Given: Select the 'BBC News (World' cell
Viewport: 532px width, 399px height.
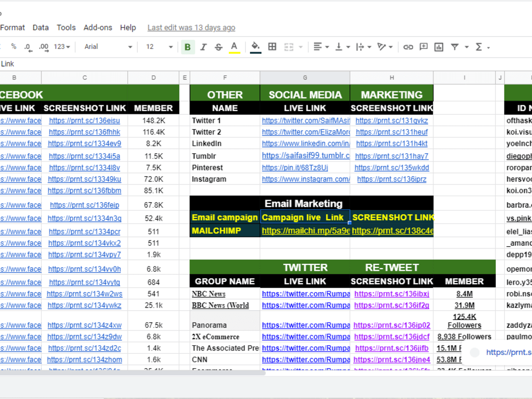Looking at the screenshot, I should click(x=225, y=305).
